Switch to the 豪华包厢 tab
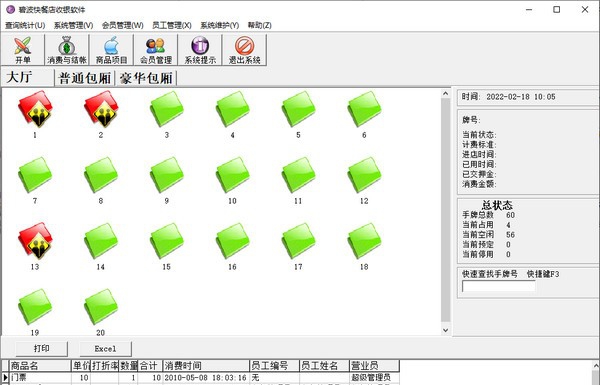 (x=146, y=78)
